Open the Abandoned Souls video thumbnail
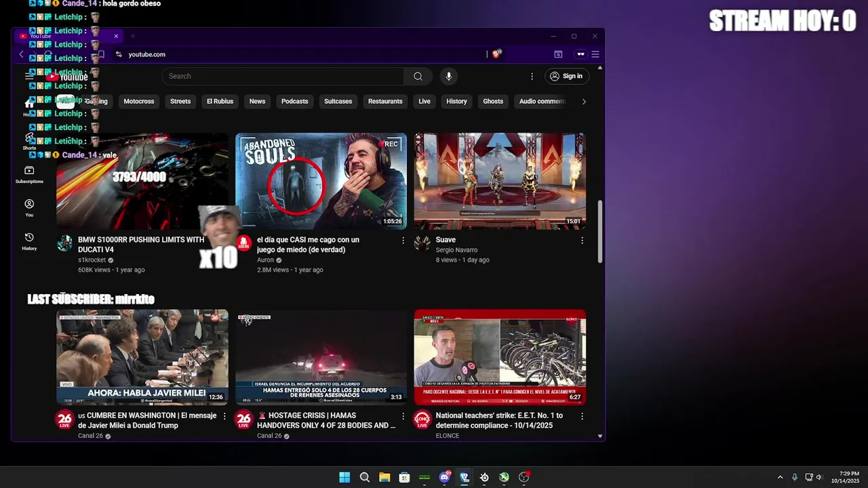The height and width of the screenshot is (488, 868). (321, 181)
